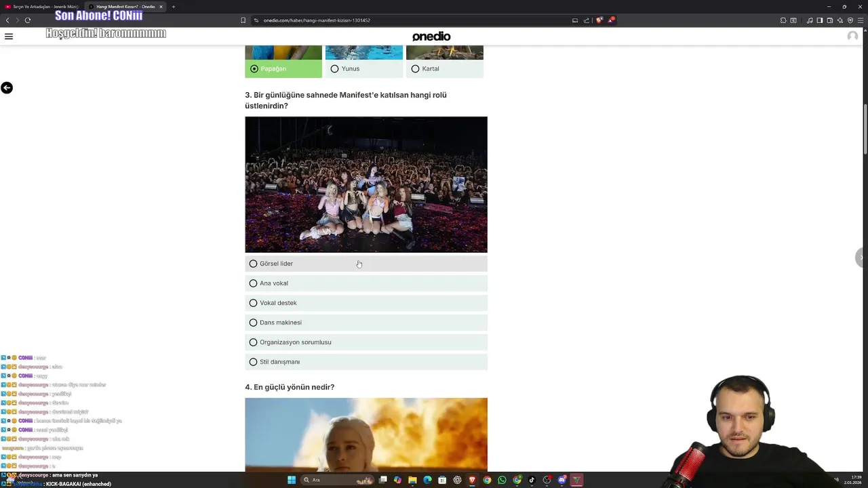Close the Hangi Manifest Kızısın tab

tap(161, 7)
